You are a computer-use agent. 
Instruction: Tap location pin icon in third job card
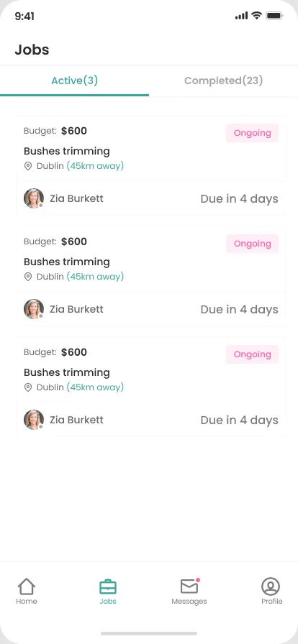tap(28, 387)
